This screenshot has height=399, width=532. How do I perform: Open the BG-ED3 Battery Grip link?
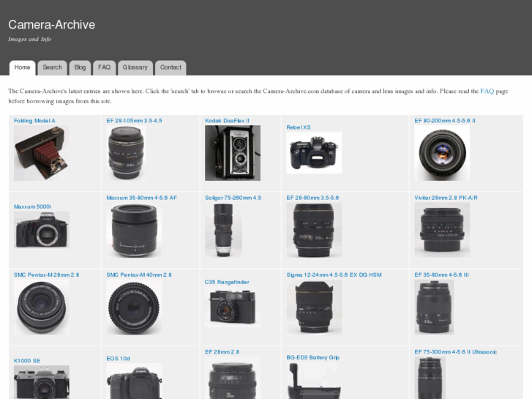(312, 357)
